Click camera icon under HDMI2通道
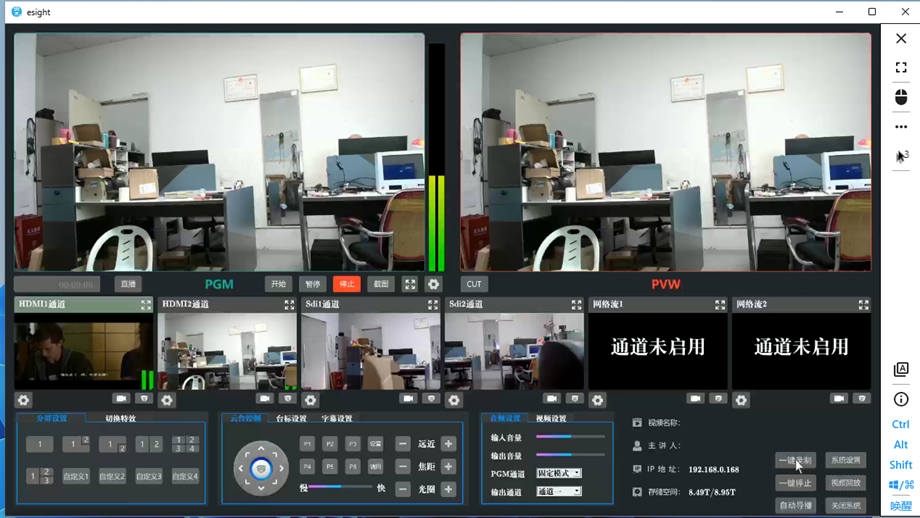Screen dimensions: 920x518 265,399
